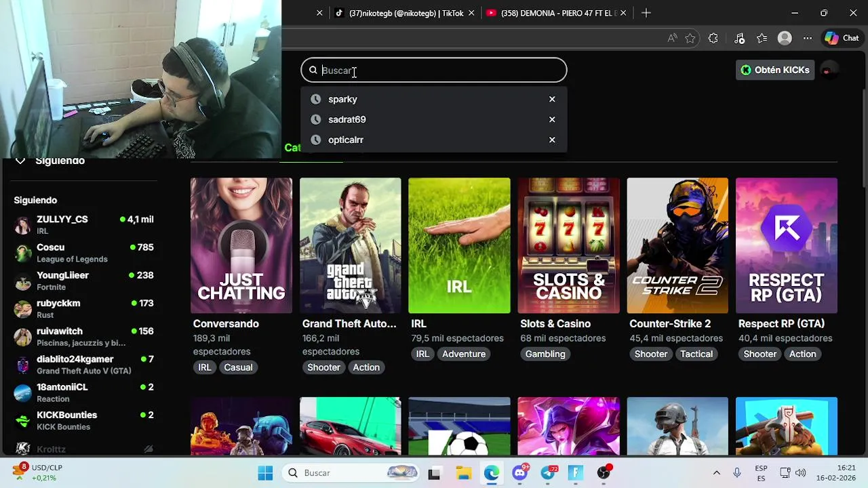Open Telegram from taskbar
The image size is (868, 488).
point(549,473)
